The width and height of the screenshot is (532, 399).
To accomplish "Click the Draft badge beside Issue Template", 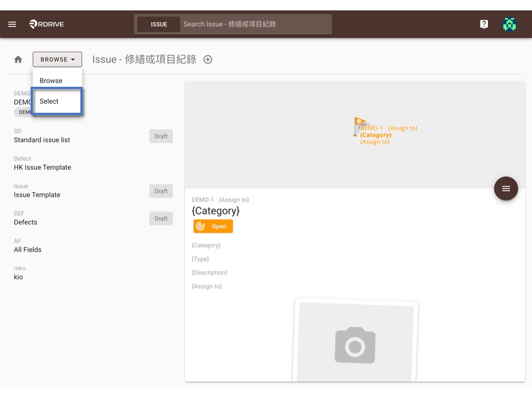I will 161,191.
